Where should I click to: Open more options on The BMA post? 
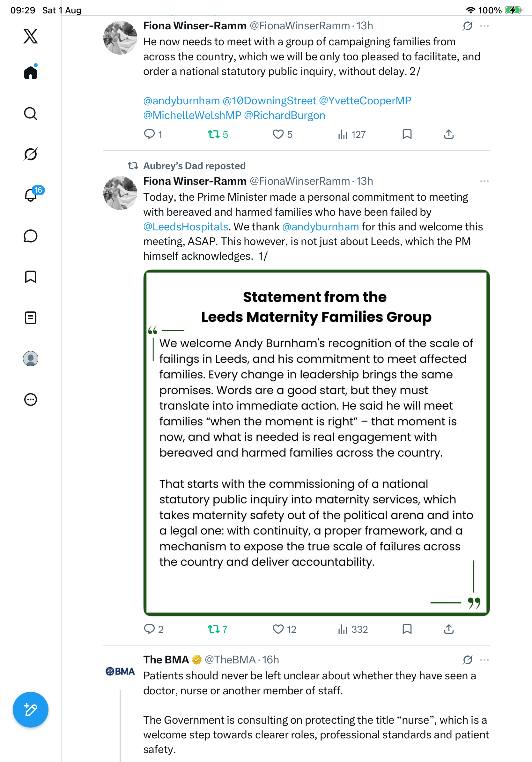484,660
